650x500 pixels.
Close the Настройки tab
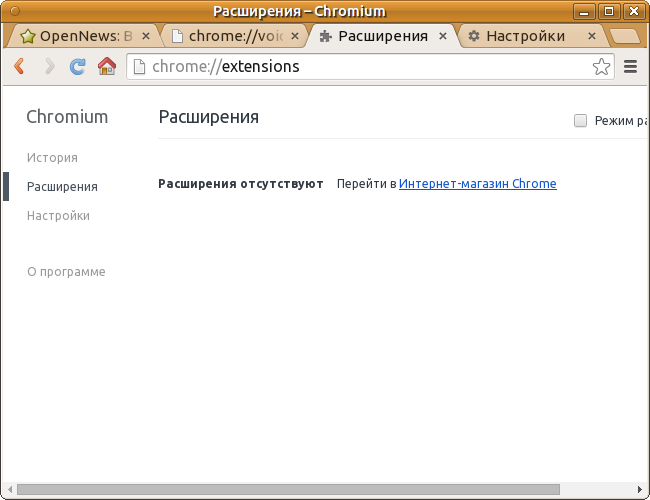pos(592,36)
